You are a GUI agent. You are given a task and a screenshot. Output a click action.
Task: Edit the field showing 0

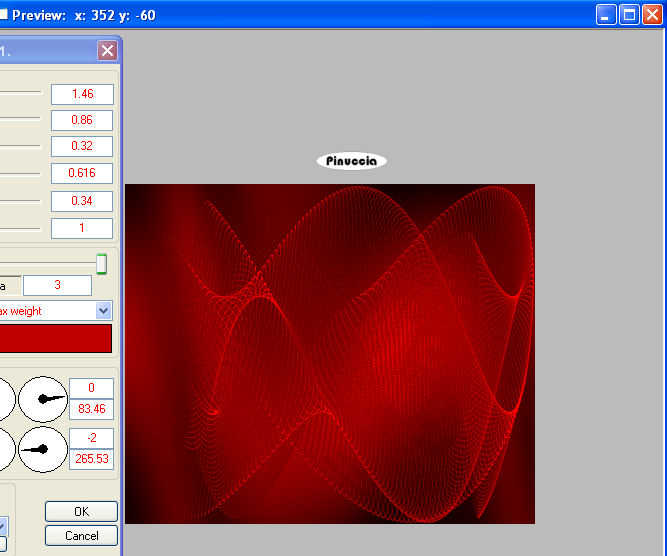(91, 388)
